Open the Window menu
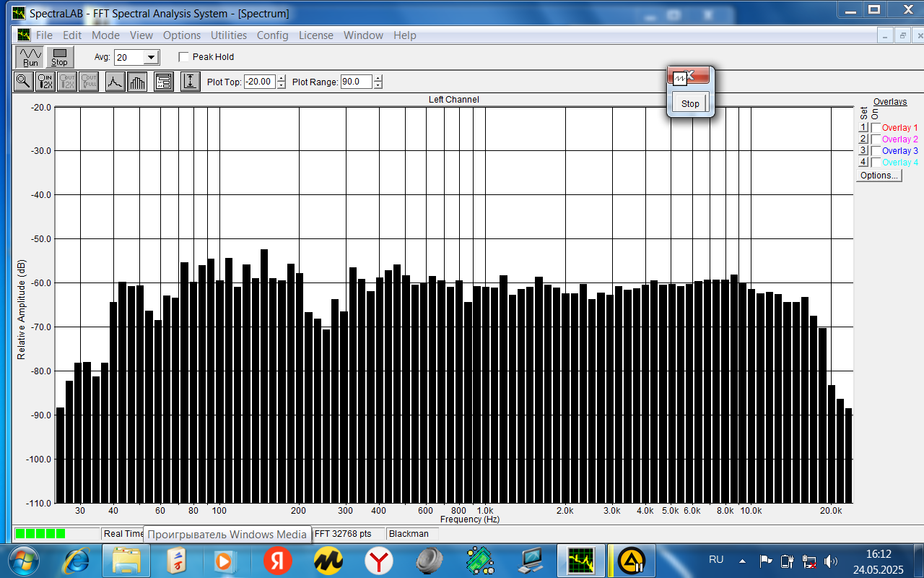 pyautogui.click(x=363, y=35)
